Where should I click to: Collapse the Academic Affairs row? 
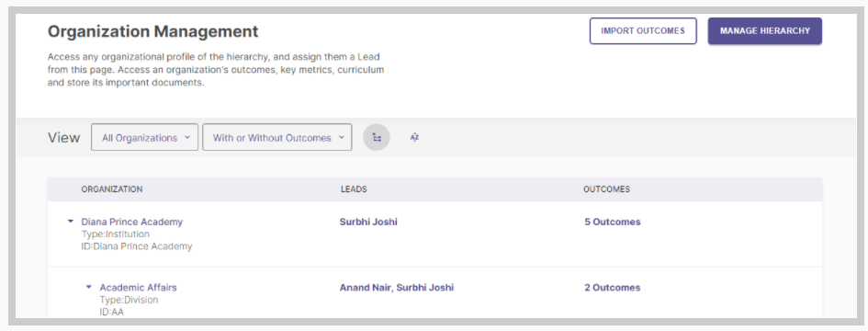coord(88,287)
